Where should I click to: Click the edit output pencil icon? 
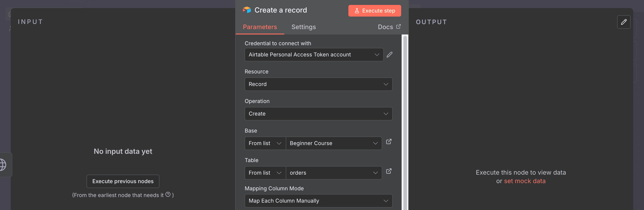pyautogui.click(x=623, y=22)
